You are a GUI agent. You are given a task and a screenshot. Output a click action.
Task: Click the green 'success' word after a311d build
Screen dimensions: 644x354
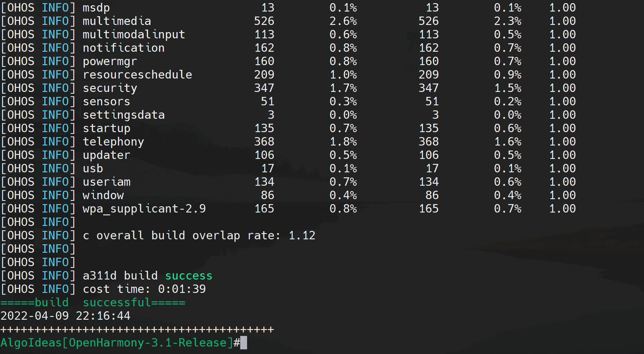188,276
